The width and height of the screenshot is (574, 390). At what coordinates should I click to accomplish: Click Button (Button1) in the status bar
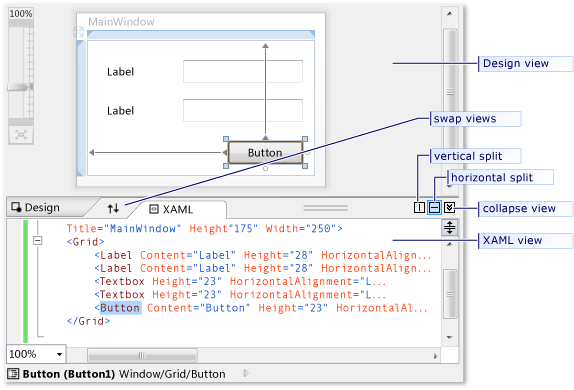coord(69,374)
